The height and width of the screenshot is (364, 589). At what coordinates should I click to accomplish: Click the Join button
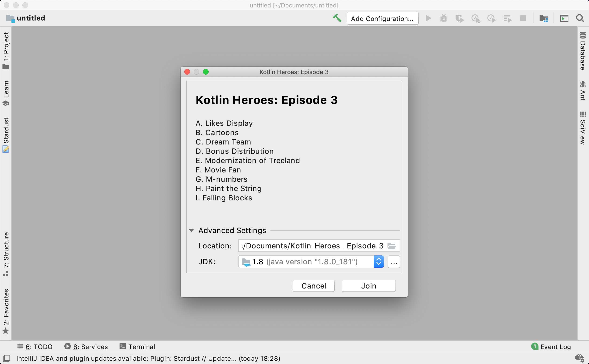pos(368,285)
